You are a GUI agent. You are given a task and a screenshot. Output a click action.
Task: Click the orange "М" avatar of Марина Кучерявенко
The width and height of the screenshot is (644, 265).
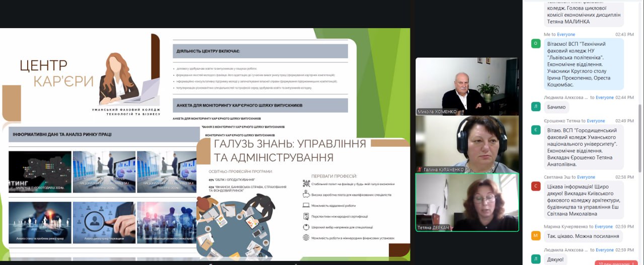[535, 236]
